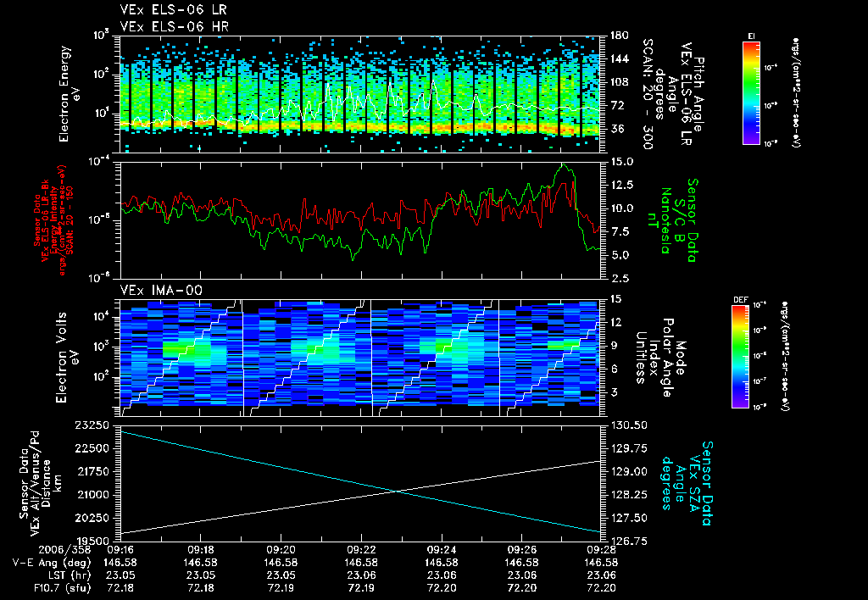Select the 'VEx ELS-06 HR' title text

pos(175,26)
